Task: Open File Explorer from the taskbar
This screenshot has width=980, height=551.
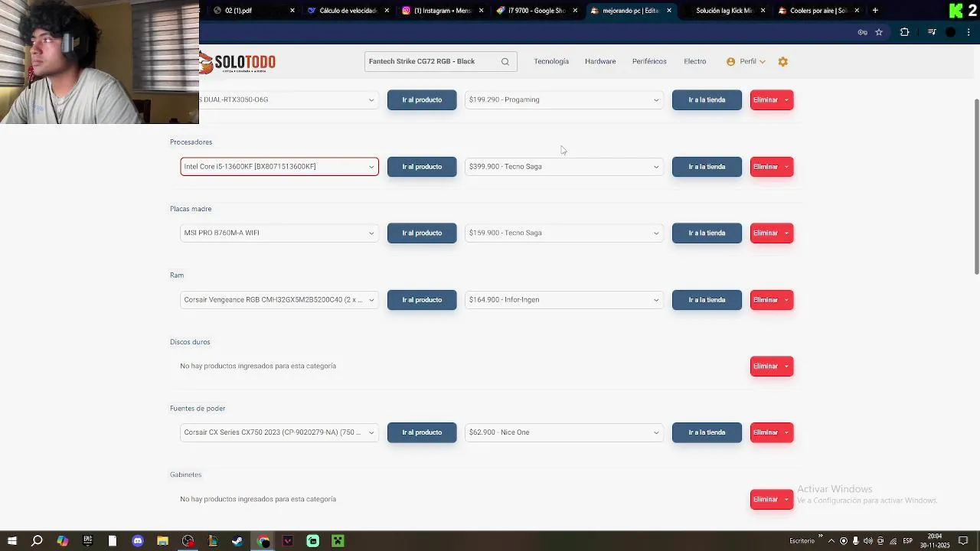Action: pyautogui.click(x=162, y=541)
